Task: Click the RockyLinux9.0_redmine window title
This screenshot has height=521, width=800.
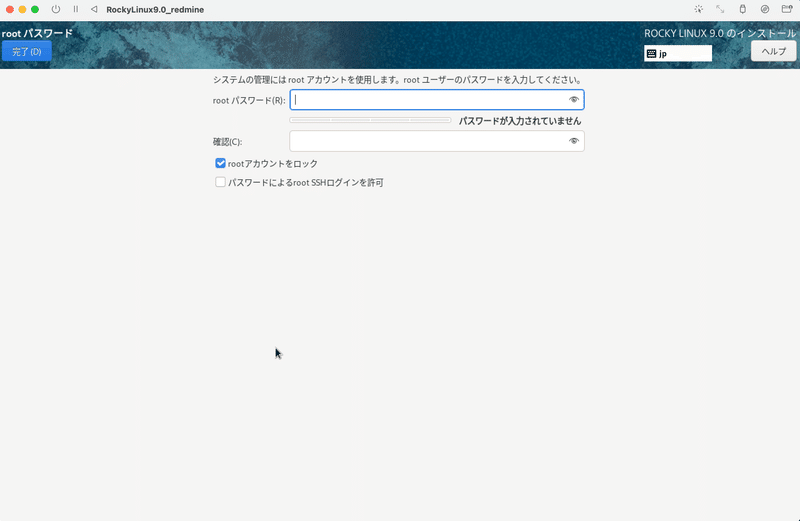Action: tap(155, 10)
